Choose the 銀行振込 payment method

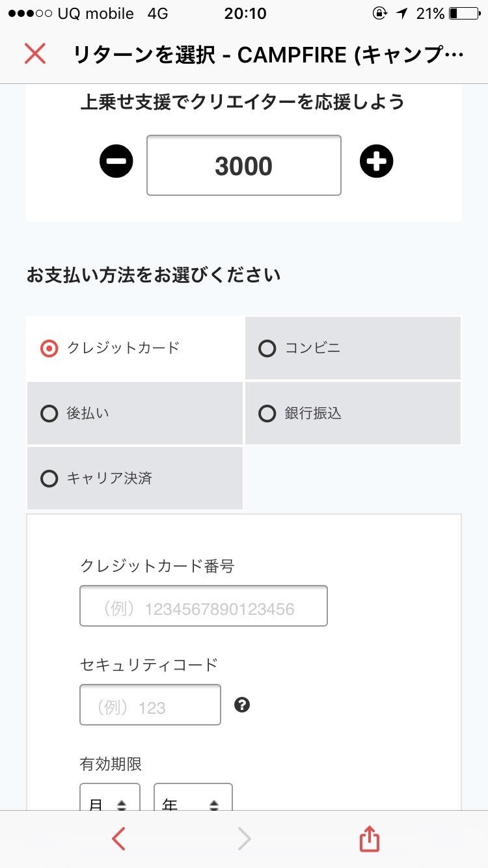point(353,413)
